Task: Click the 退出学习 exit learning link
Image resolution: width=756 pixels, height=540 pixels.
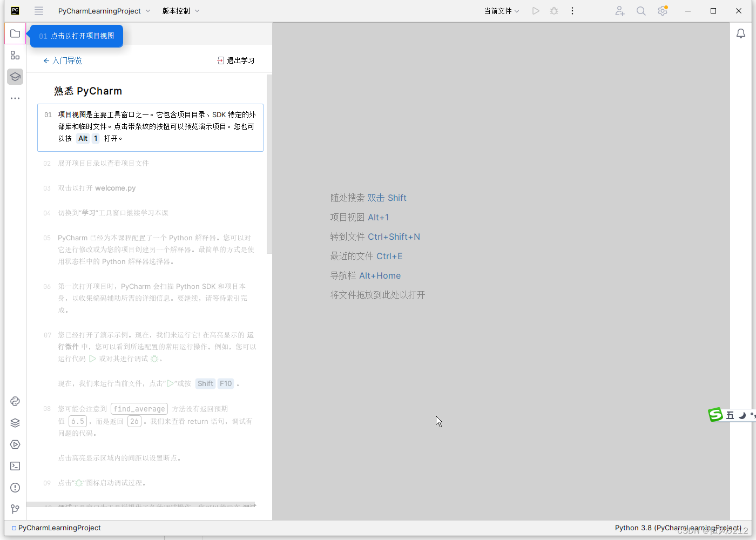Action: pyautogui.click(x=236, y=60)
